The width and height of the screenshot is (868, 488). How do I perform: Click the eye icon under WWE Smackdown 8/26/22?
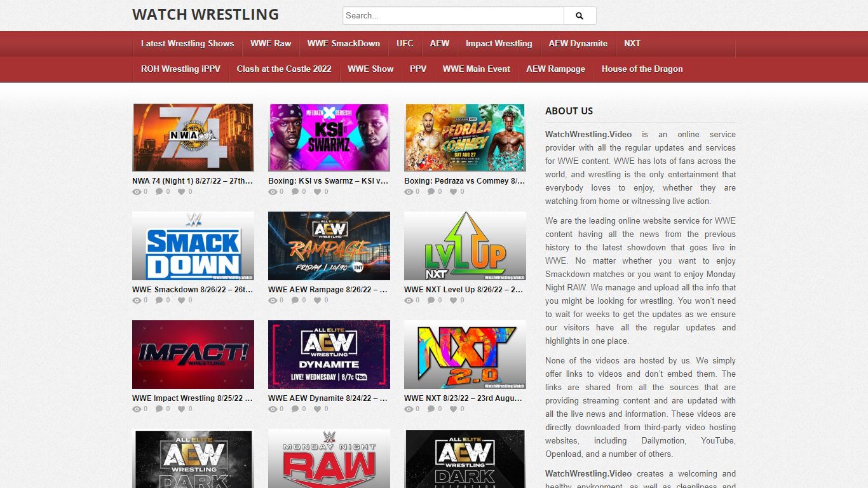coord(137,300)
